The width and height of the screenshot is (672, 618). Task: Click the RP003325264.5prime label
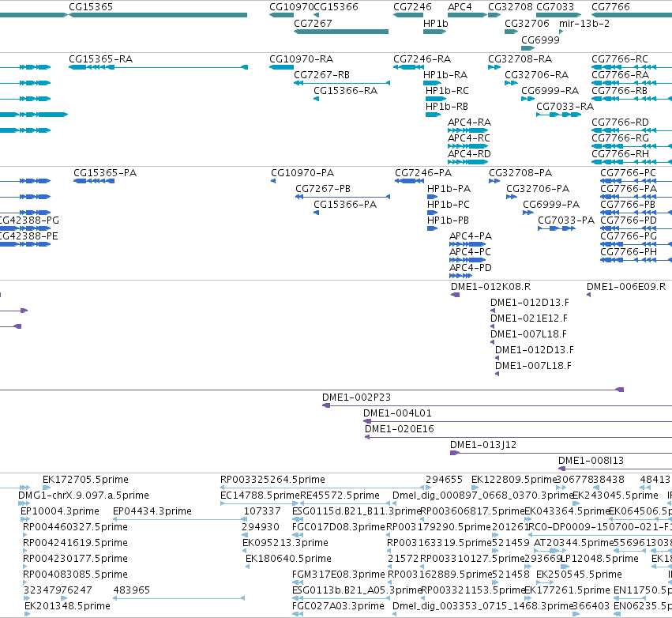272,480
